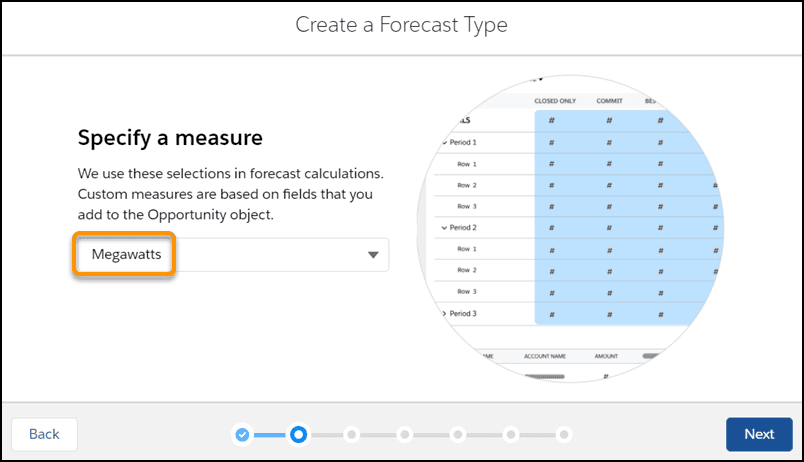This screenshot has height=462, width=804.
Task: Open the measure dropdown arrow
Action: 373,255
